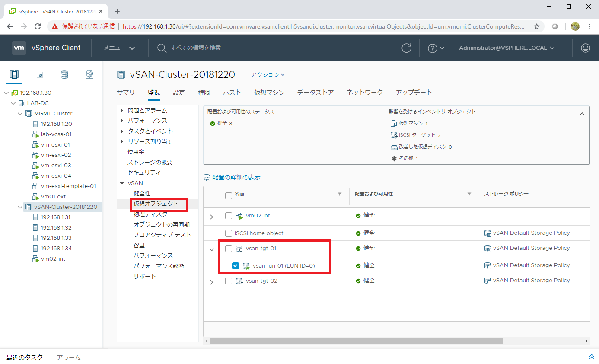Open the vm02-int link in the table
Screen dimensions: 599x364
tap(258, 216)
